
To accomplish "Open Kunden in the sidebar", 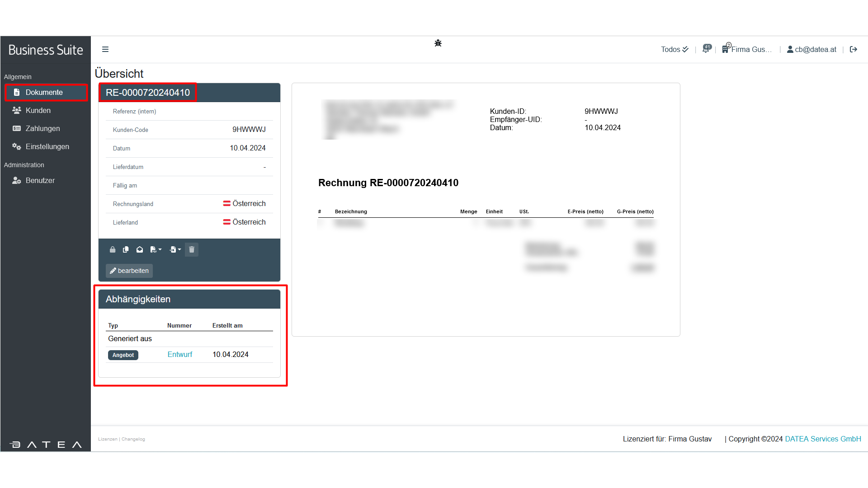I will [38, 110].
